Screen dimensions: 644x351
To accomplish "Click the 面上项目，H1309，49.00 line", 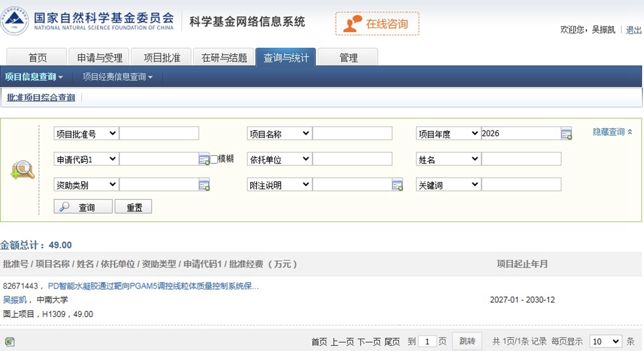I will coord(48,314).
